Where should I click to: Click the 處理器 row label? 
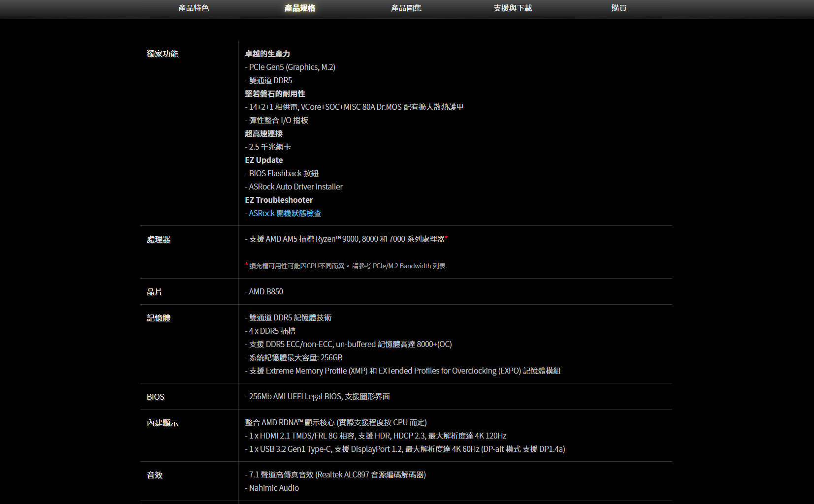159,240
